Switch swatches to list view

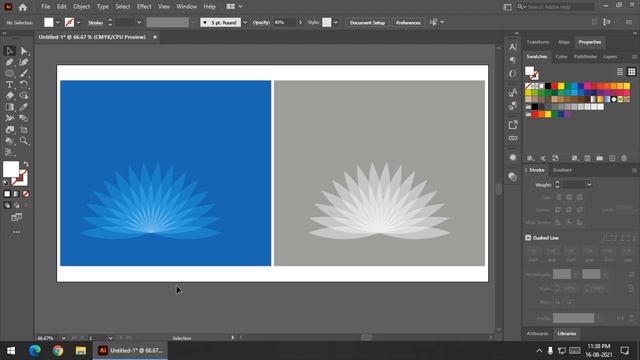(x=620, y=72)
